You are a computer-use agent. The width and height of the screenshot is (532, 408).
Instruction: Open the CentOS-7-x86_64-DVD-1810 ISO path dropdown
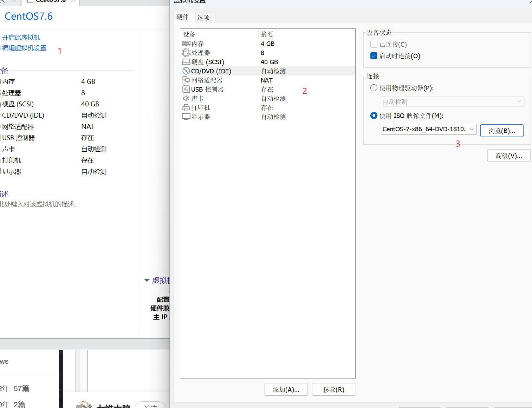point(428,129)
